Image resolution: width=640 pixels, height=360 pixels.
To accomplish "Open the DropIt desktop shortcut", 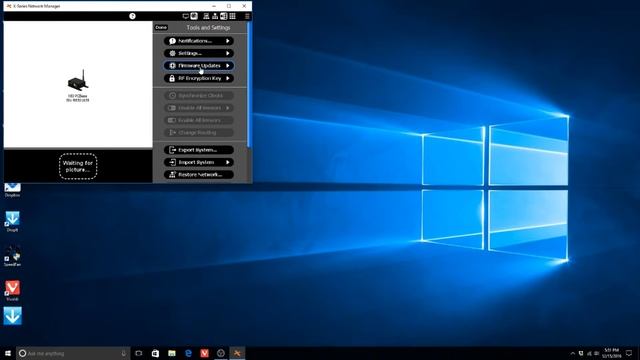I will click(x=12, y=221).
